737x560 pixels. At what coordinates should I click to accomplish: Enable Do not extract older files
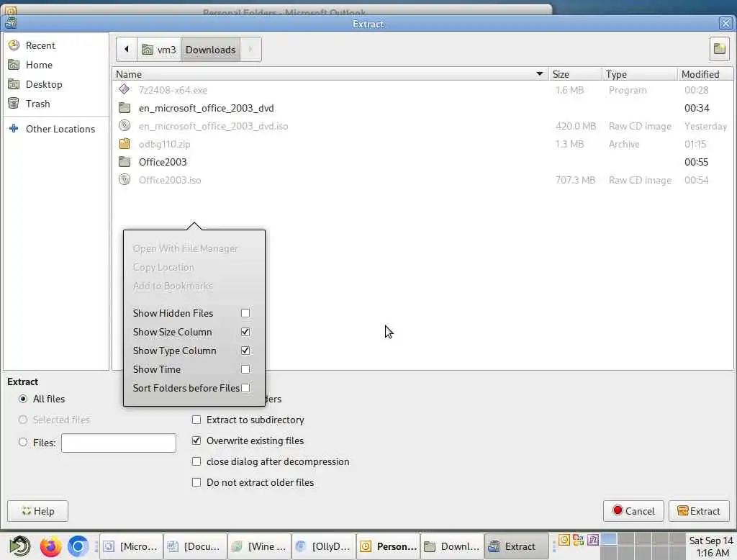(x=196, y=482)
